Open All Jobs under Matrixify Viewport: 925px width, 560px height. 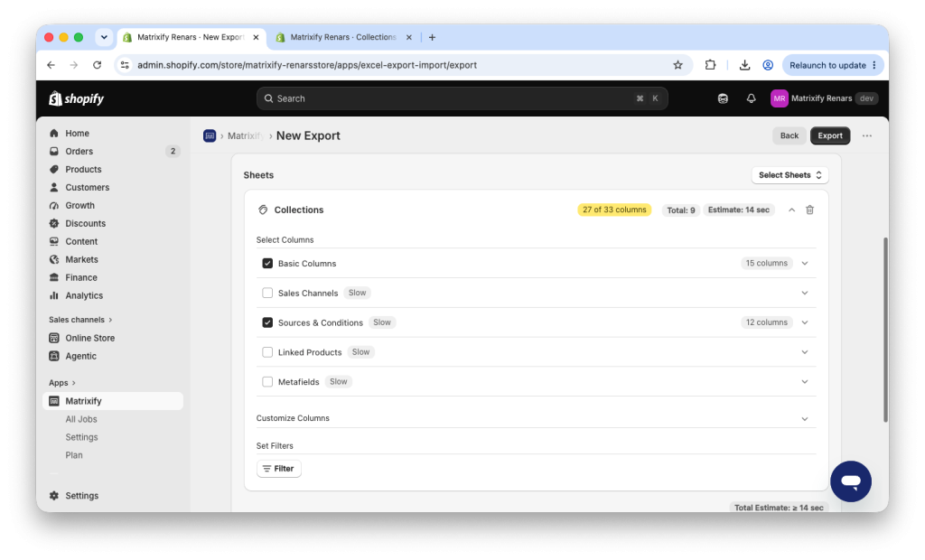80,419
